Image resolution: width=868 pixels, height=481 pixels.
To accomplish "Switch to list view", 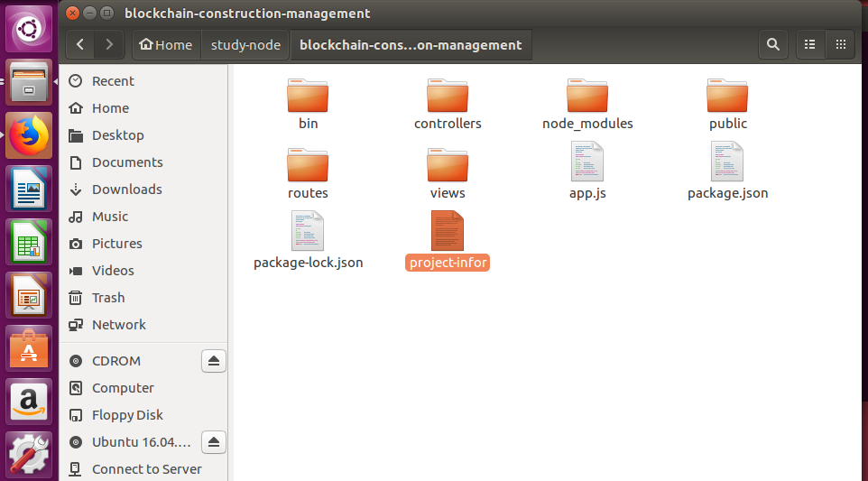I will tap(809, 45).
